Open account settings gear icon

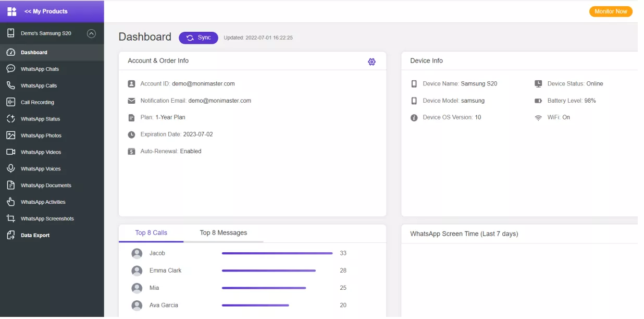pyautogui.click(x=371, y=62)
